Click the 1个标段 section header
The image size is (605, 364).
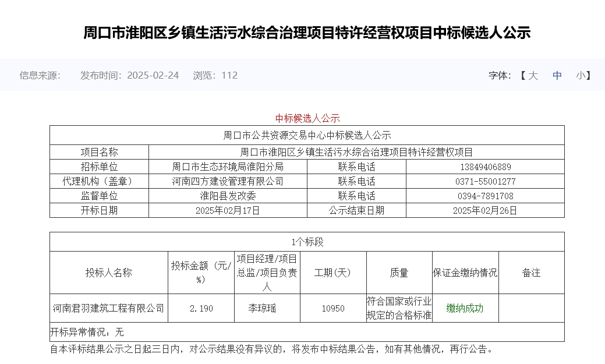coord(307,241)
